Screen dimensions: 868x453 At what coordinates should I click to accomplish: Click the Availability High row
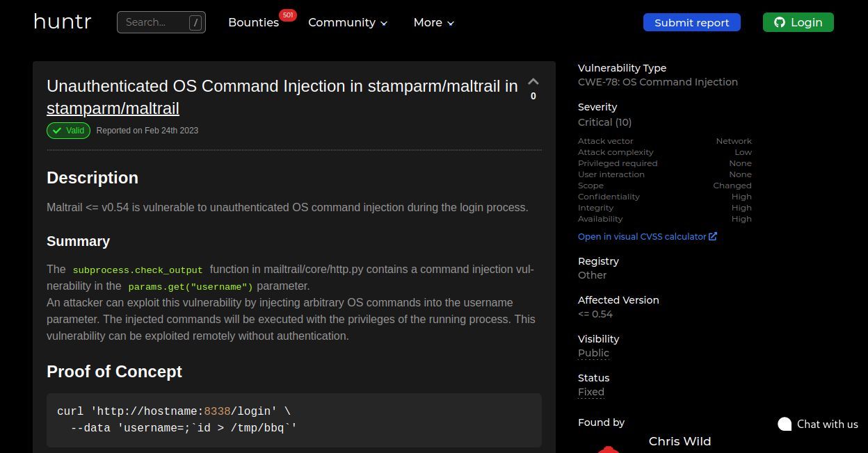pos(665,219)
